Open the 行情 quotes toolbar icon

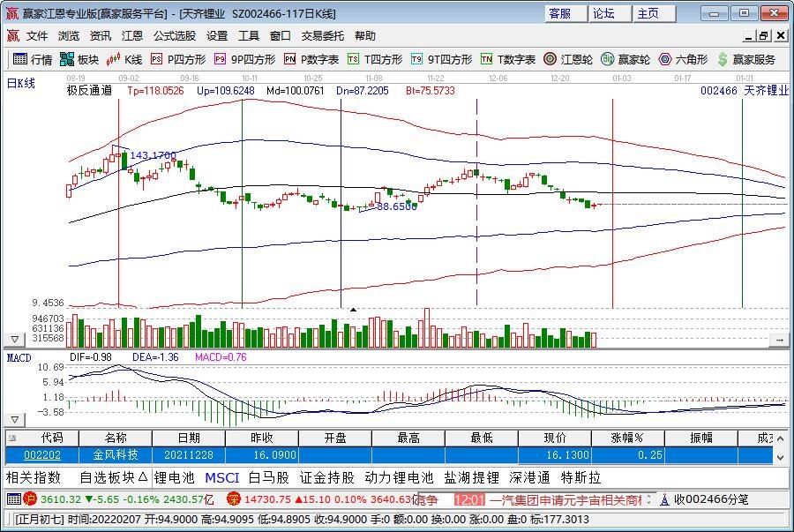click(x=33, y=59)
